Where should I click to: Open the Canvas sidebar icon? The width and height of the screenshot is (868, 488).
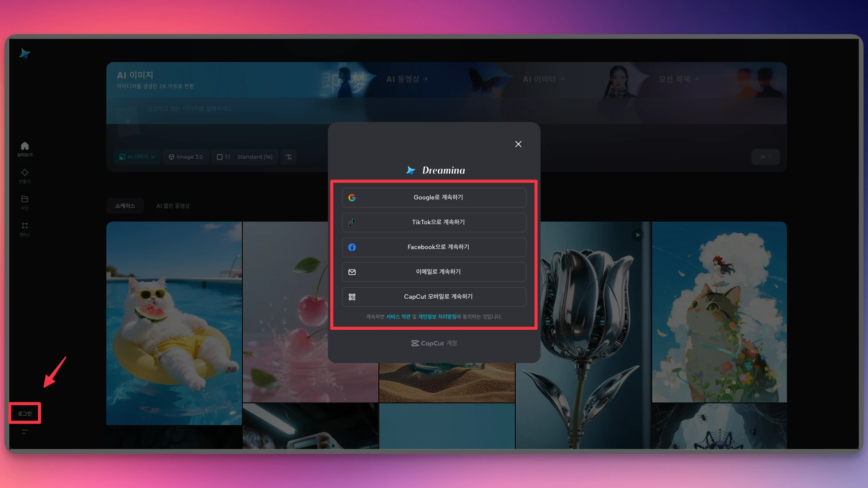pyautogui.click(x=25, y=229)
